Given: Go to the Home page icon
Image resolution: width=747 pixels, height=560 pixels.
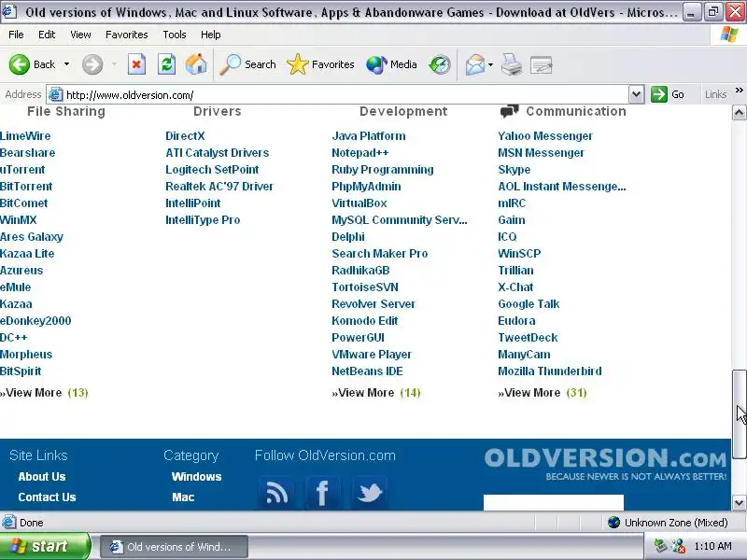Looking at the screenshot, I should [196, 64].
